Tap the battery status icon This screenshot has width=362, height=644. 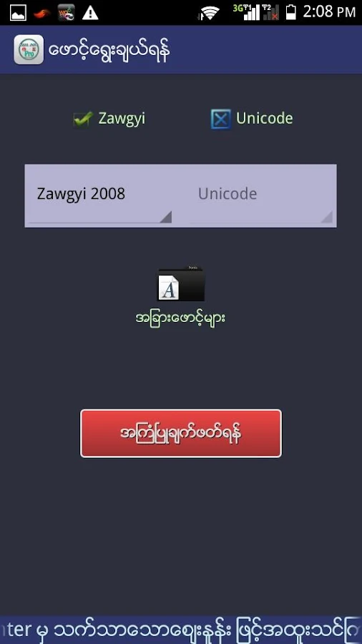[290, 13]
